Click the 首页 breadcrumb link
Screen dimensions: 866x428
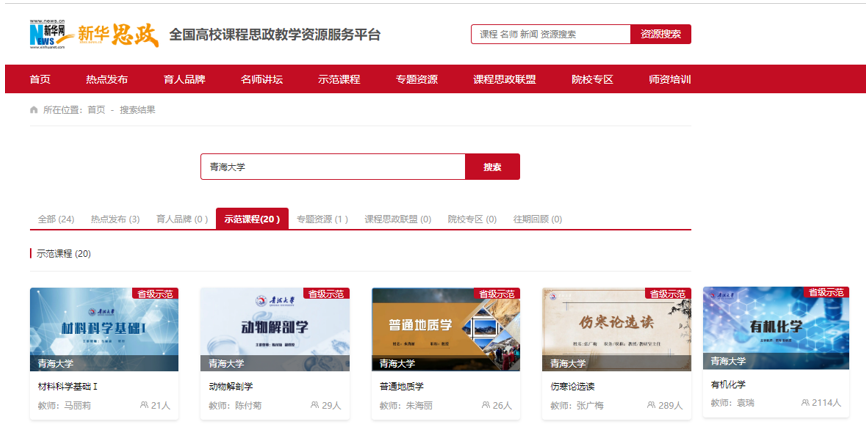pyautogui.click(x=96, y=110)
